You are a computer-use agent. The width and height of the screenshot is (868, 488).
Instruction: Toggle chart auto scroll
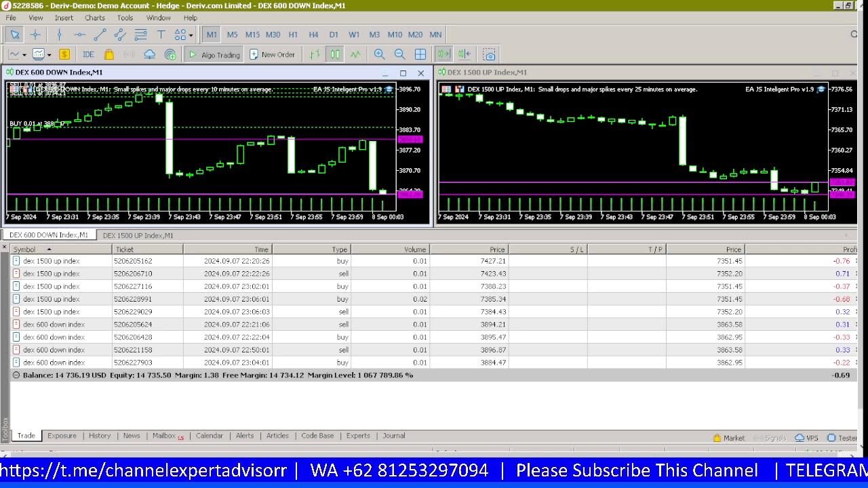point(443,54)
